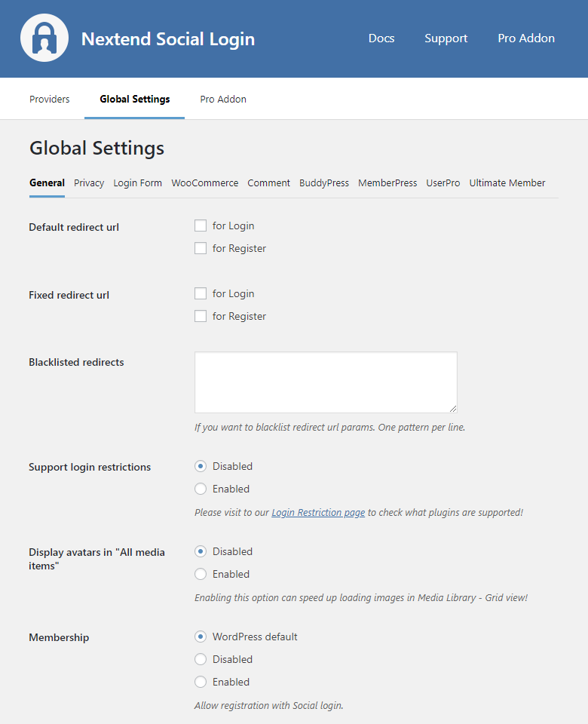
Task: Set Membership to Disabled
Action: click(x=201, y=659)
